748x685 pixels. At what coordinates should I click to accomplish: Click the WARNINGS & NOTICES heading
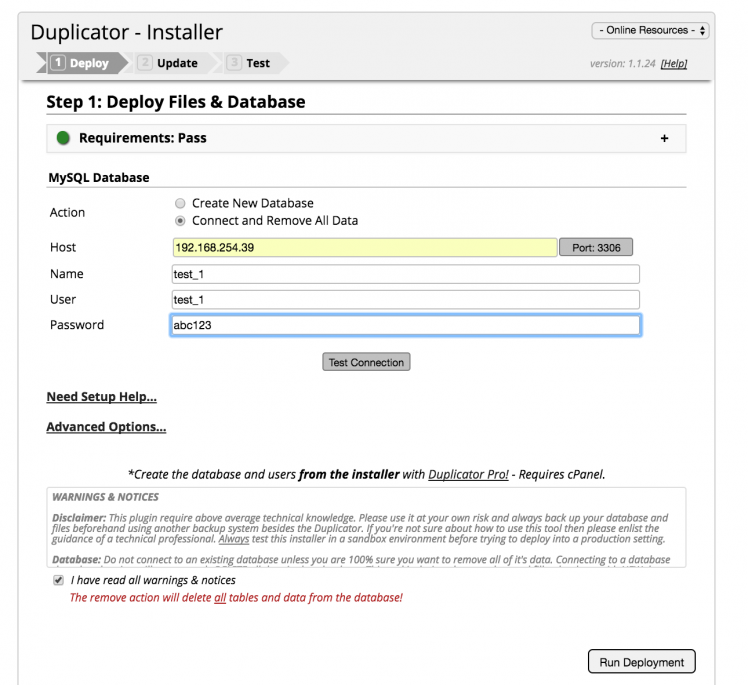pos(105,497)
